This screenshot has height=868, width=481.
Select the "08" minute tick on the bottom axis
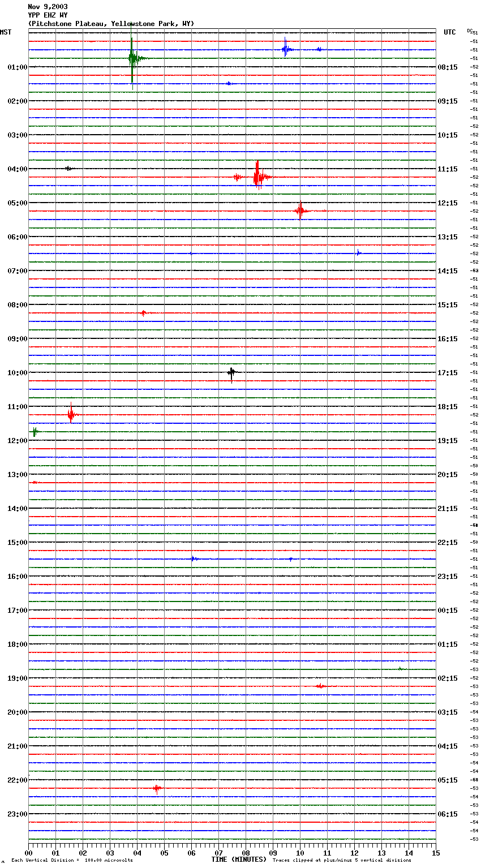click(246, 852)
